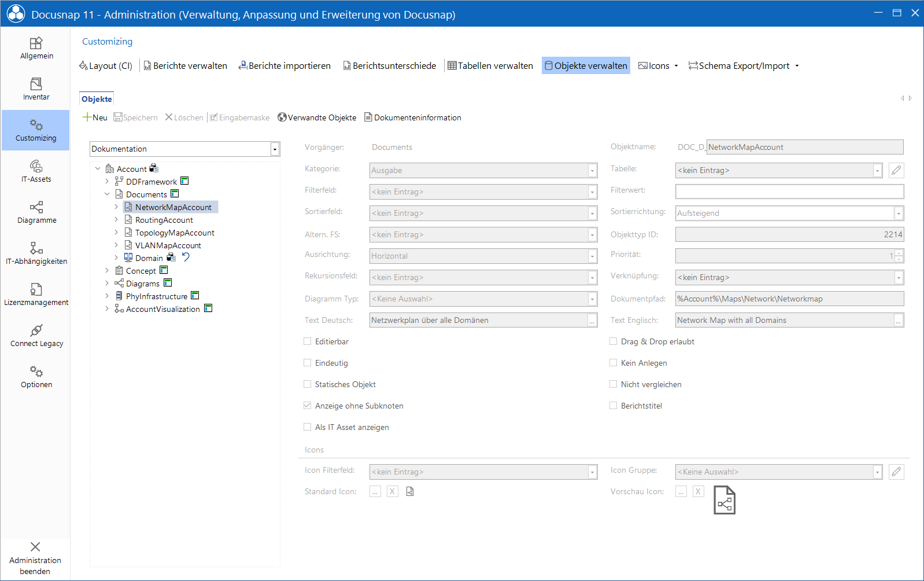Open the Diagramm Typ dropdown
Image resolution: width=924 pixels, height=581 pixels.
tap(593, 299)
